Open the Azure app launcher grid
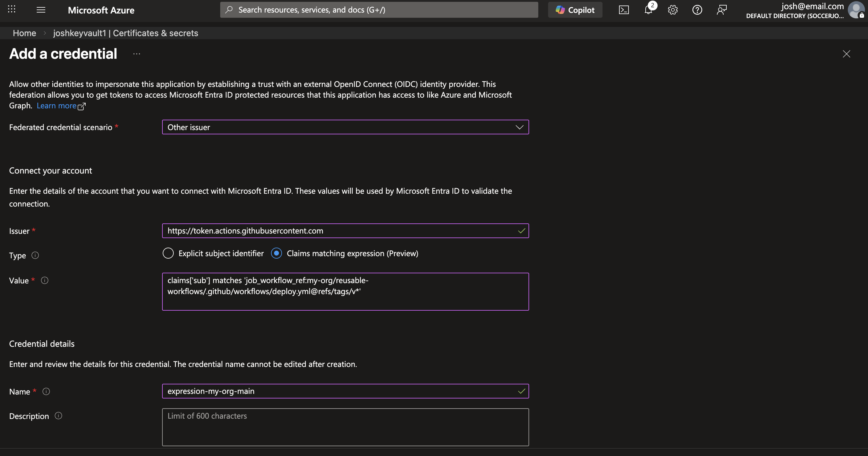 pyautogui.click(x=12, y=9)
